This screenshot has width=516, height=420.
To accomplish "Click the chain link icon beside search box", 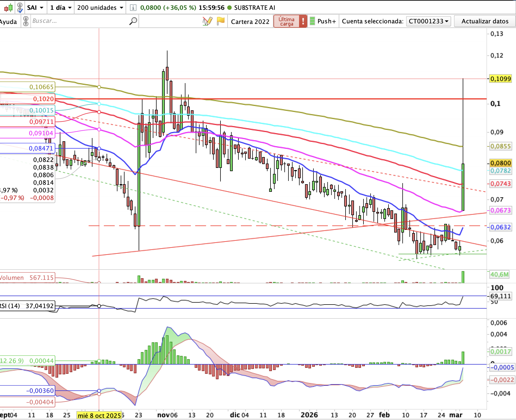I will [26, 21].
